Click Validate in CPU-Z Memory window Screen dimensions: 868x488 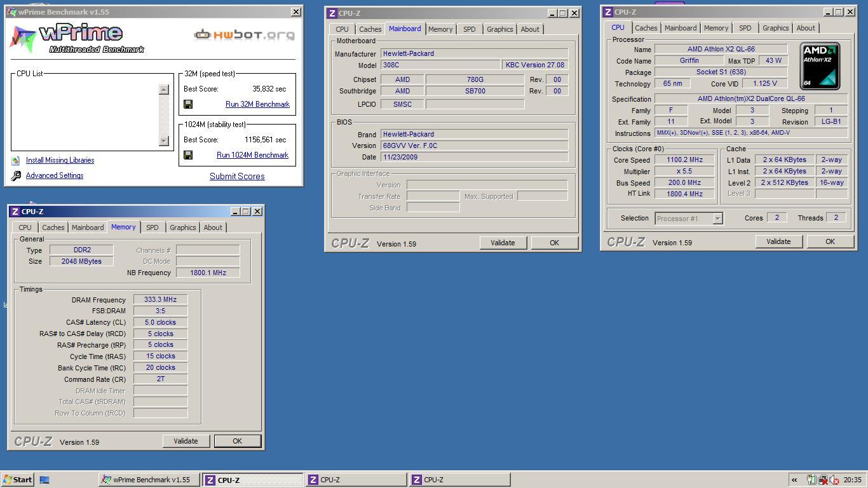186,441
